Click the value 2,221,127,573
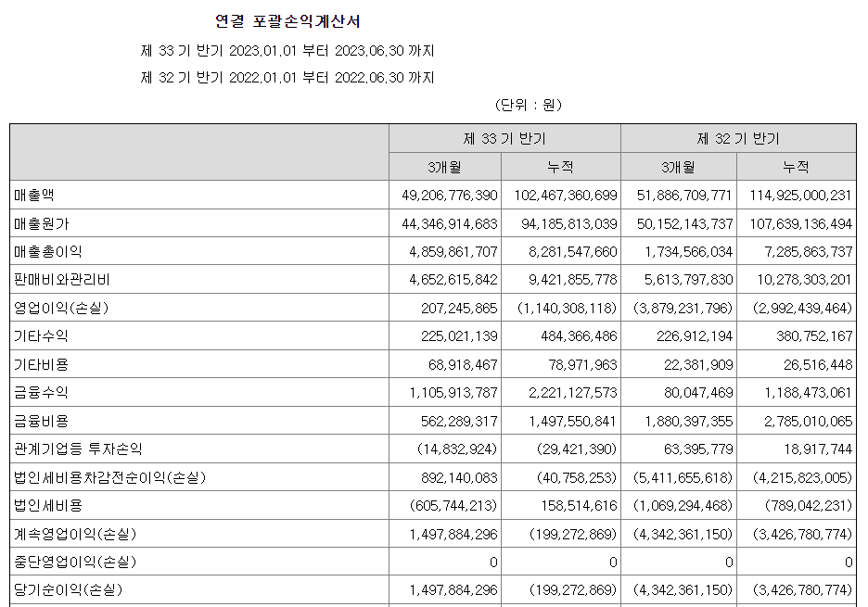 point(573,392)
